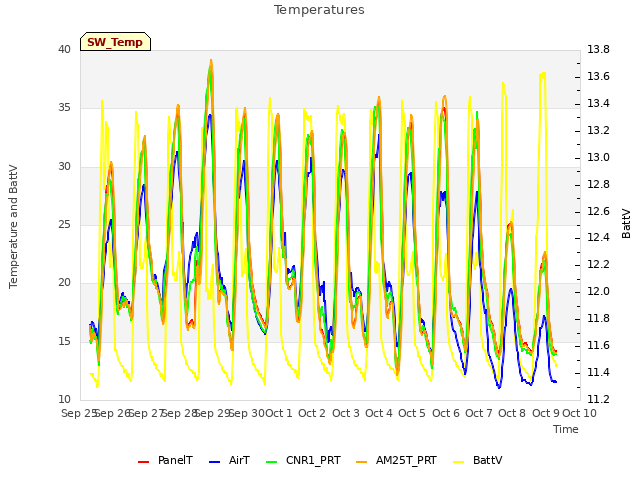
Task: Click the Oct 8 x-axis tick label
Action: [x=512, y=413]
